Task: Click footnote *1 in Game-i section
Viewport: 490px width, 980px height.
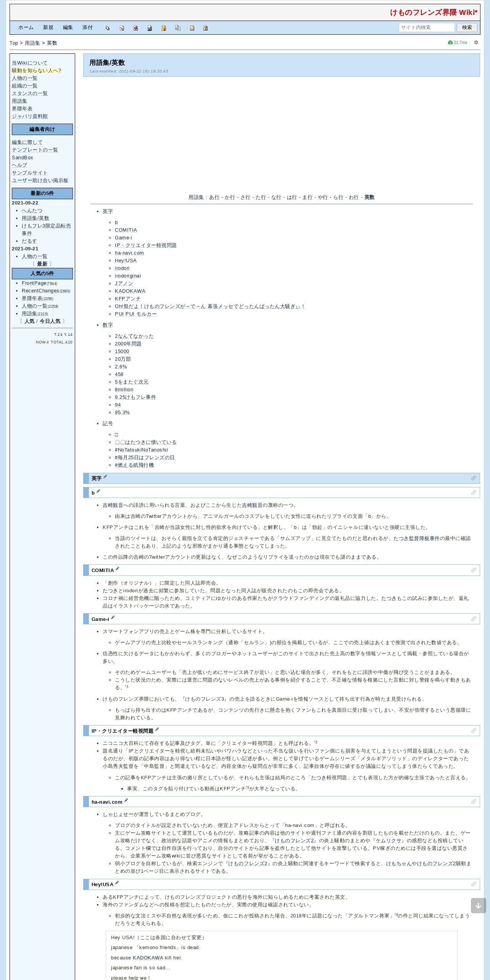Action: click(127, 687)
